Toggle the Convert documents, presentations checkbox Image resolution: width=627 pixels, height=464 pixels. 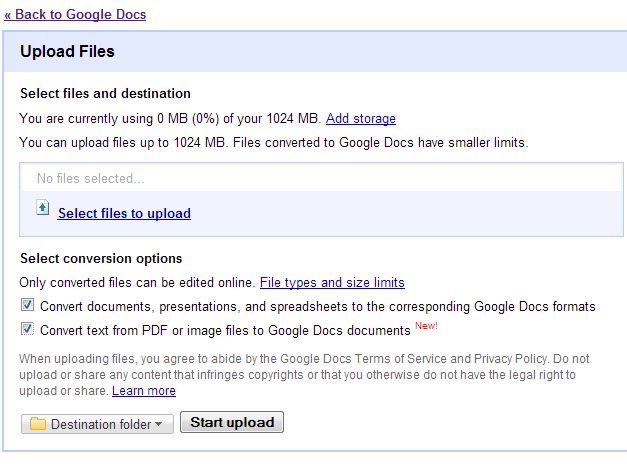coord(28,306)
